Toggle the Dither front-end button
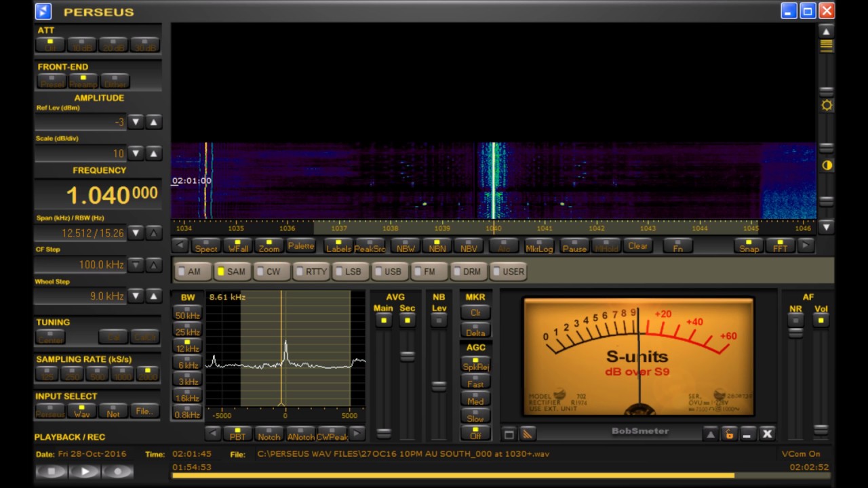The height and width of the screenshot is (488, 868). pos(115,81)
